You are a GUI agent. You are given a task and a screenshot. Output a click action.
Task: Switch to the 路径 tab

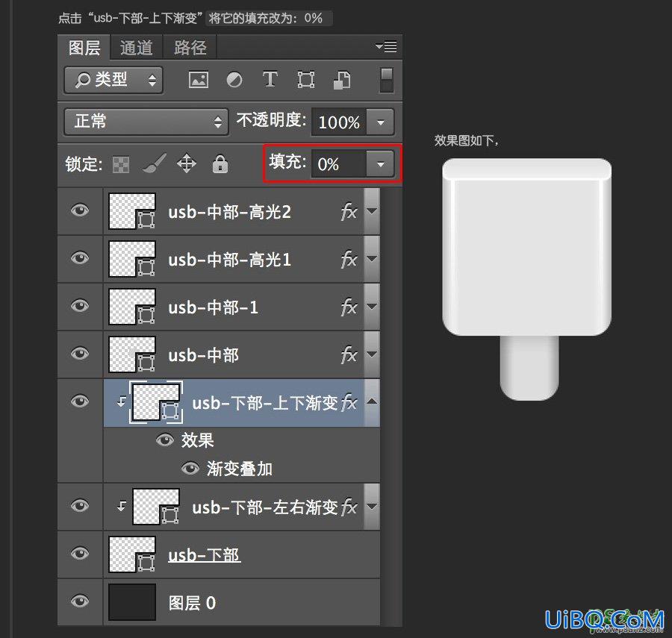[190, 48]
